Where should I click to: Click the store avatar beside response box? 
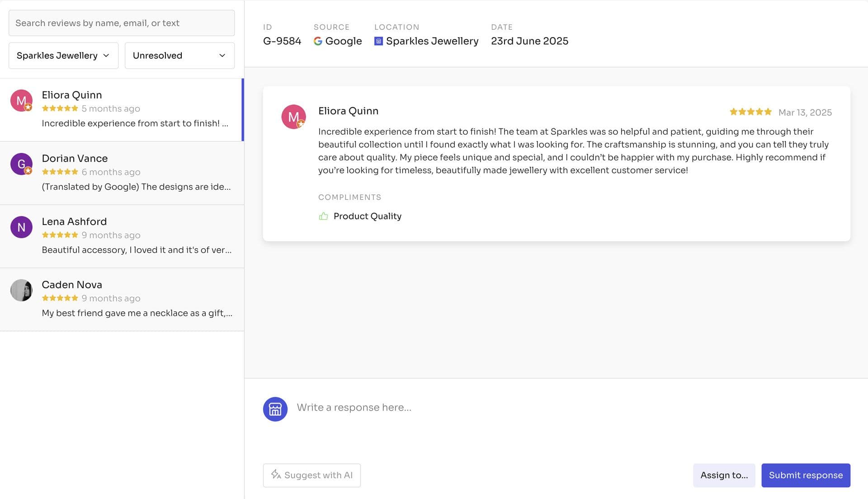pos(275,409)
